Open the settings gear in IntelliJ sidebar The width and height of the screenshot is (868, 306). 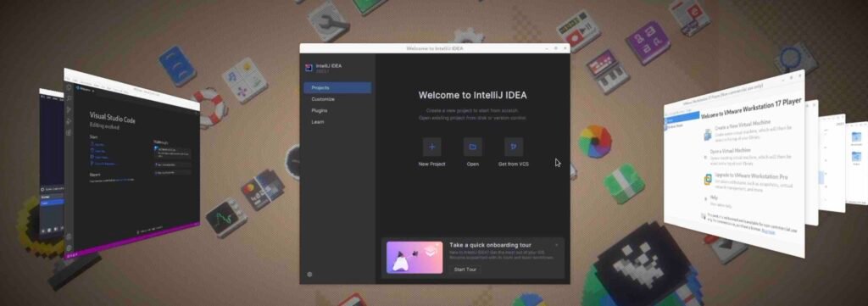pyautogui.click(x=309, y=275)
